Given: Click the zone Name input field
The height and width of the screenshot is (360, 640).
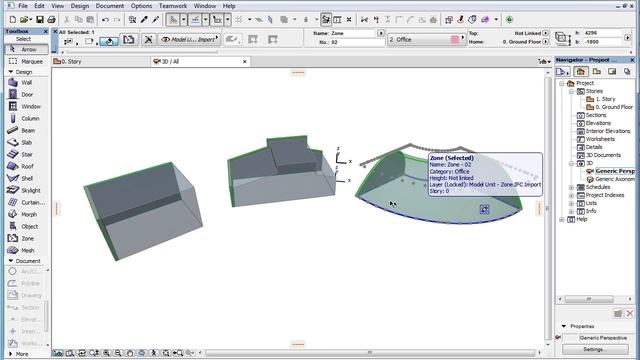Looking at the screenshot, I should click(x=353, y=33).
